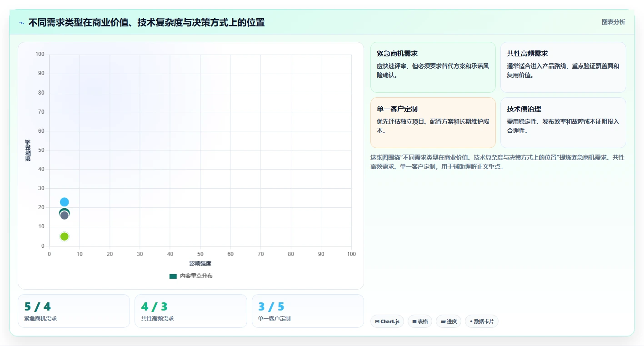Select the gray scatter point
The image size is (644, 346).
(x=65, y=216)
